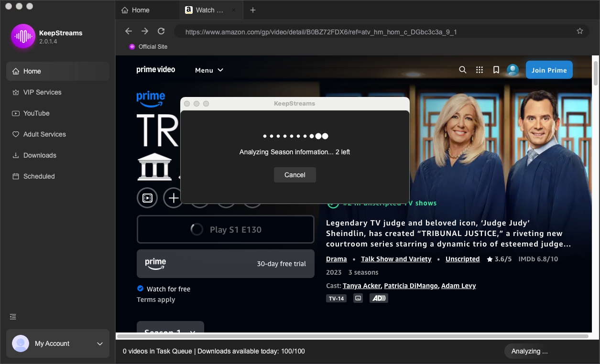Go back in browser history
Image resolution: width=600 pixels, height=364 pixels.
(x=129, y=31)
